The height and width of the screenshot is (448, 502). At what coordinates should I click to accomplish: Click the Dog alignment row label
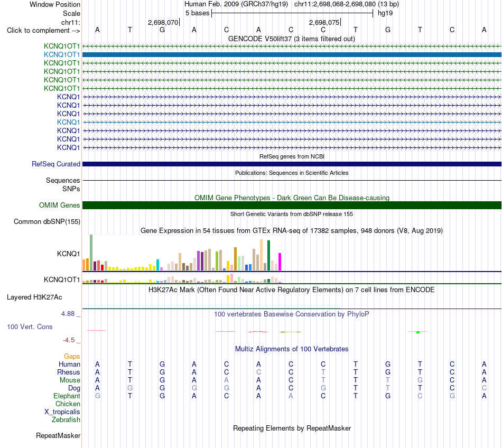pyautogui.click(x=74, y=388)
